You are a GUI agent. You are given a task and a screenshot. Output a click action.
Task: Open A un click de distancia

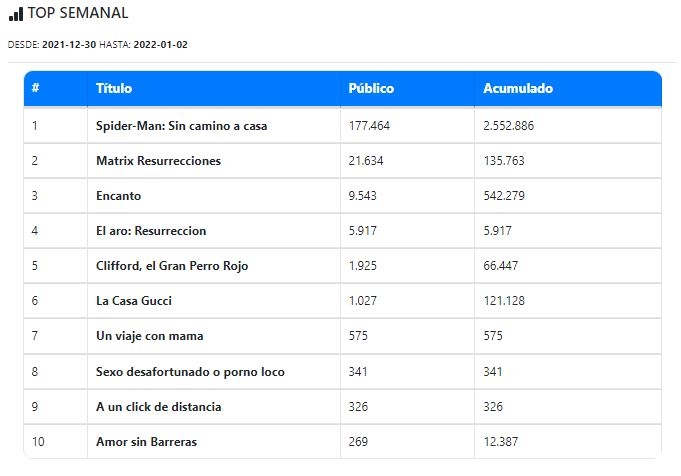159,407
